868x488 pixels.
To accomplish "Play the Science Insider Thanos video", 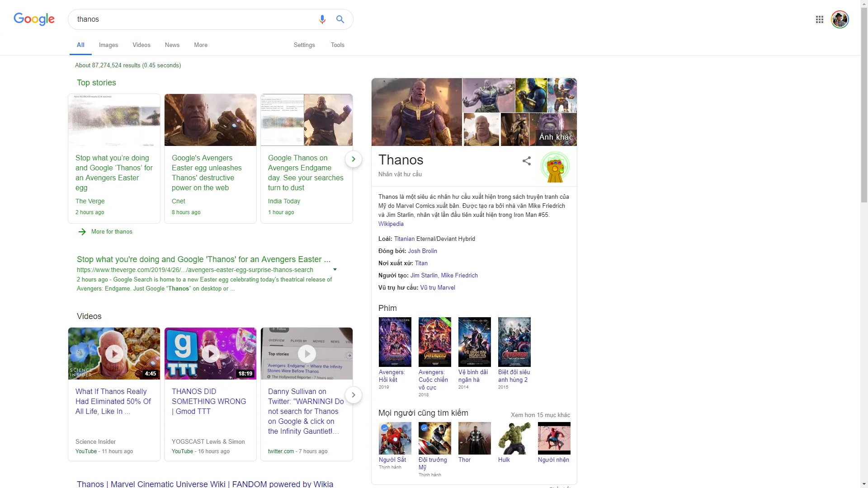I will (x=114, y=354).
